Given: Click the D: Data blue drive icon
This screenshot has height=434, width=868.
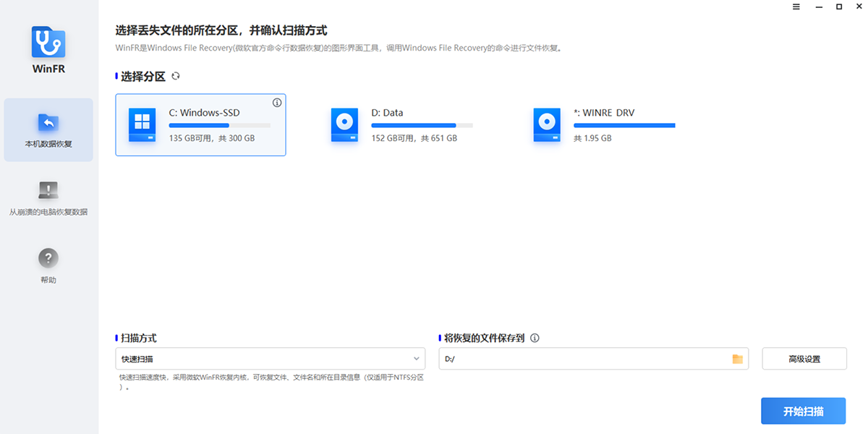Looking at the screenshot, I should click(345, 124).
